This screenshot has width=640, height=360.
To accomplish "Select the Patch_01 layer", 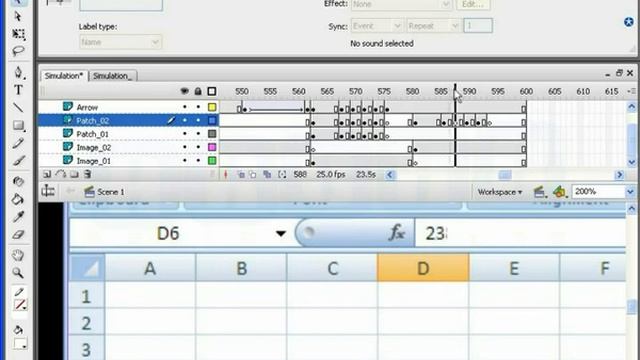I will point(93,134).
